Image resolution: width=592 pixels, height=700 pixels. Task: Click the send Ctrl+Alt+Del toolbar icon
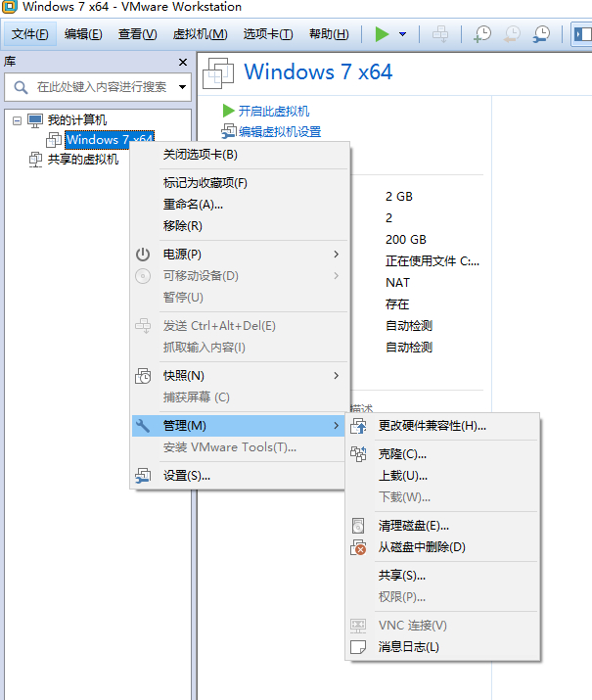[440, 34]
